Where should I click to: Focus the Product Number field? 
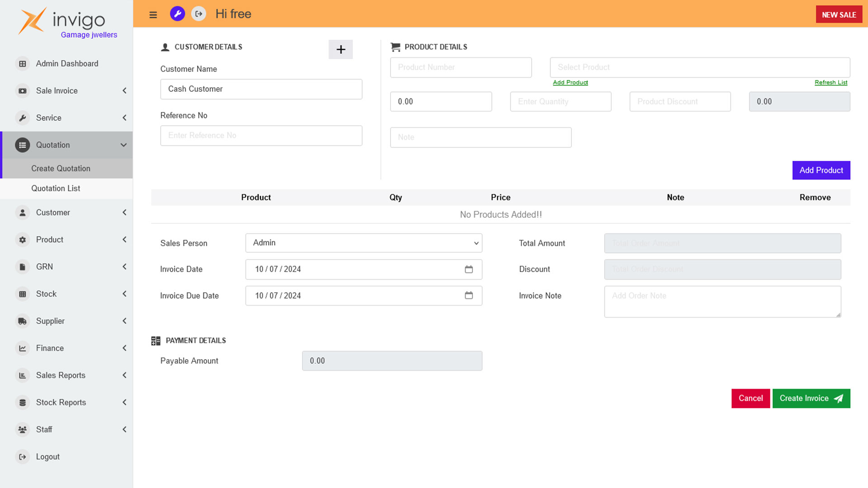coord(461,67)
